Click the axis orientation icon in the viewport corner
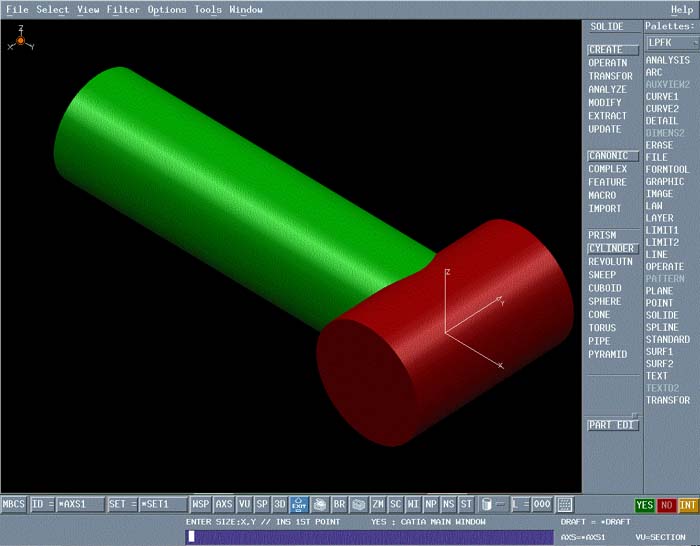 point(20,40)
